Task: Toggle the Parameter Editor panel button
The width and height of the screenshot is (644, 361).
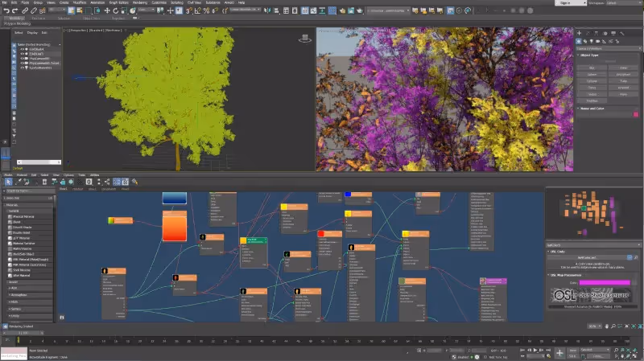Action: 125,182
